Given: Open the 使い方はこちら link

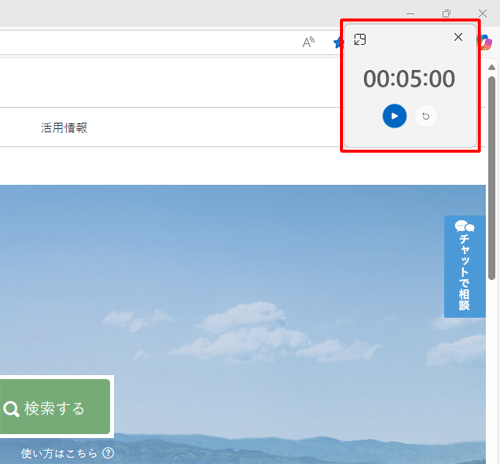Looking at the screenshot, I should pyautogui.click(x=59, y=453).
